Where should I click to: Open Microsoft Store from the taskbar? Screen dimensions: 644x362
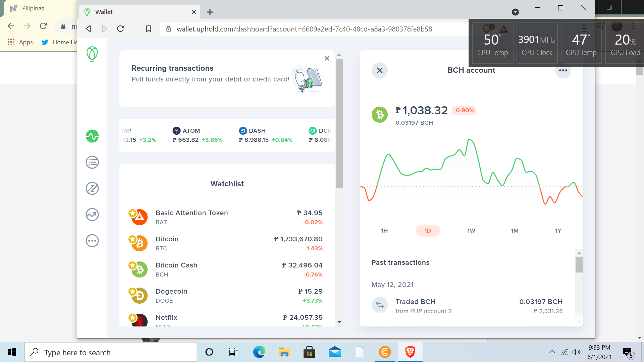[309, 352]
